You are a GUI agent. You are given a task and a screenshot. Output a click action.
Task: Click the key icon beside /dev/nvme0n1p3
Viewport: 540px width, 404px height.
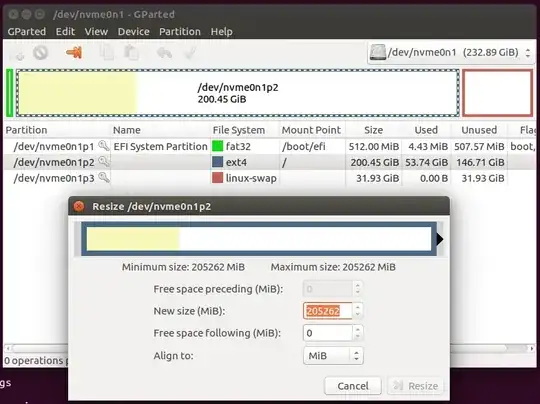click(104, 178)
